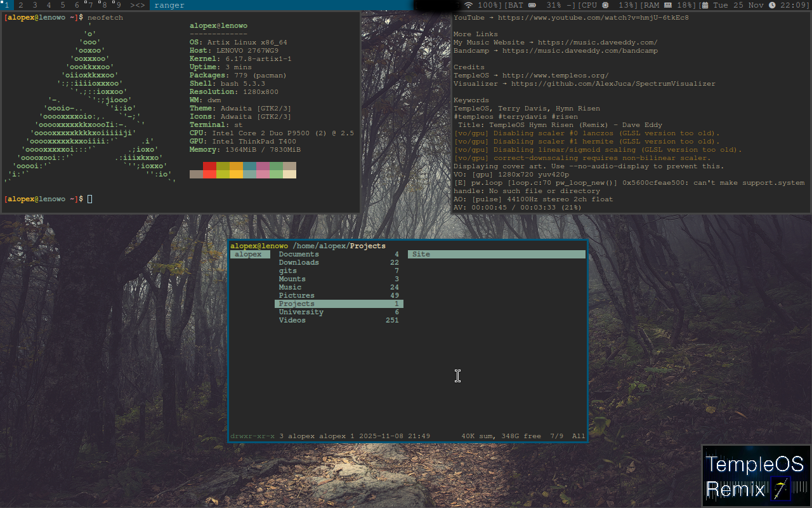Click the cream swatch in the neofetch palette
The image size is (812, 508).
coord(289,175)
